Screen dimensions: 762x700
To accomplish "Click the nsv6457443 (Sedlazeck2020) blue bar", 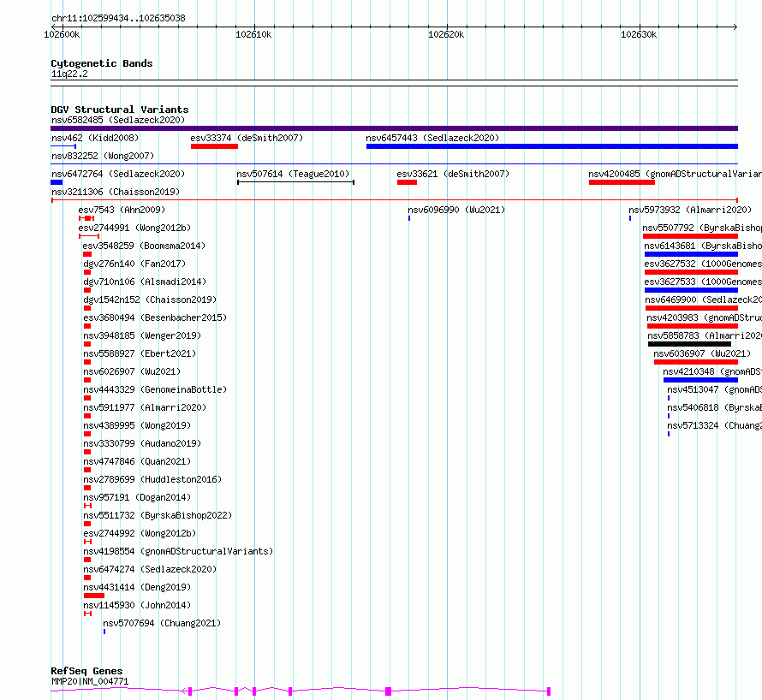I will [x=552, y=146].
